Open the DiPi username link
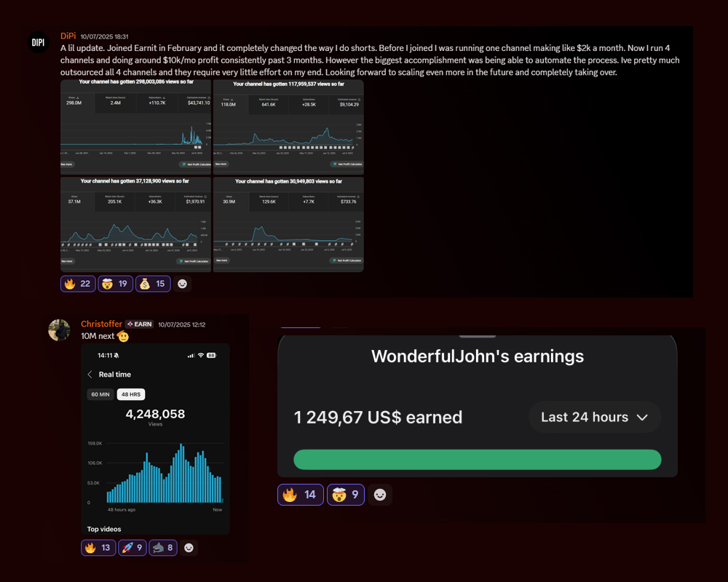Image resolution: width=728 pixels, height=582 pixels. 68,36
